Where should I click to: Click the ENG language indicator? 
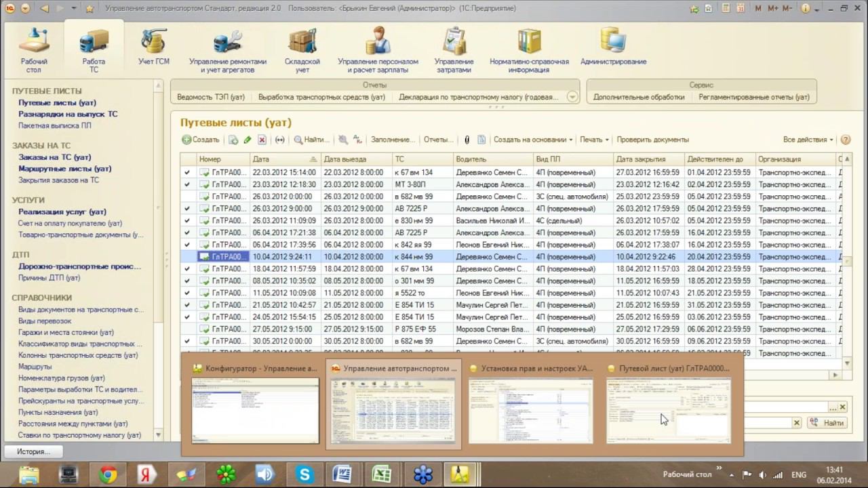799,475
